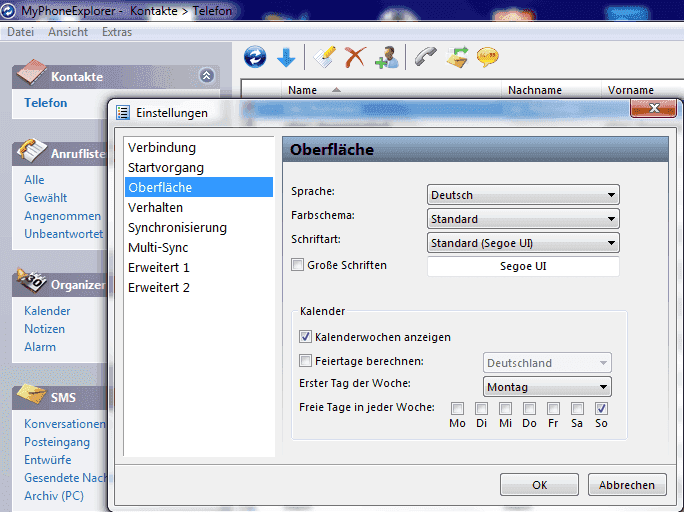Select Synchronisierung settings category
Screen dimensions: 684x512
click(x=199, y=228)
